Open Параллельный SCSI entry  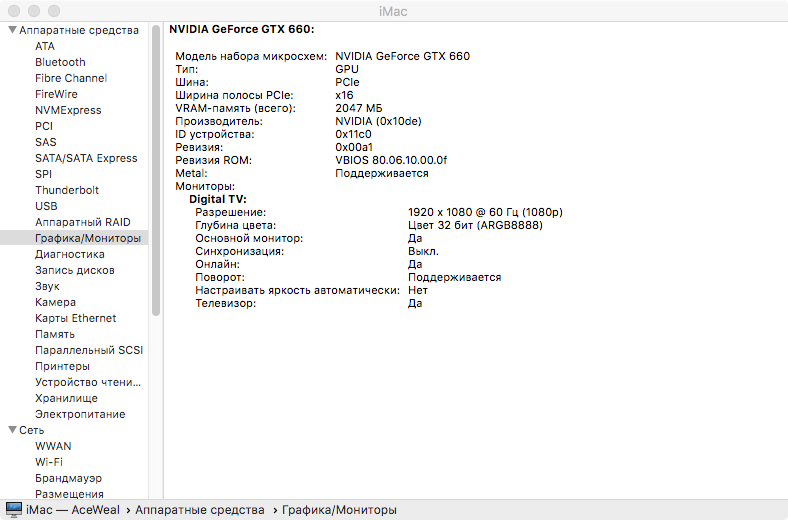click(x=89, y=350)
